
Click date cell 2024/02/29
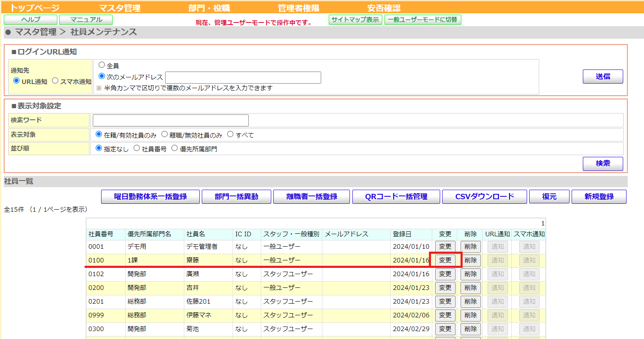(x=411, y=329)
